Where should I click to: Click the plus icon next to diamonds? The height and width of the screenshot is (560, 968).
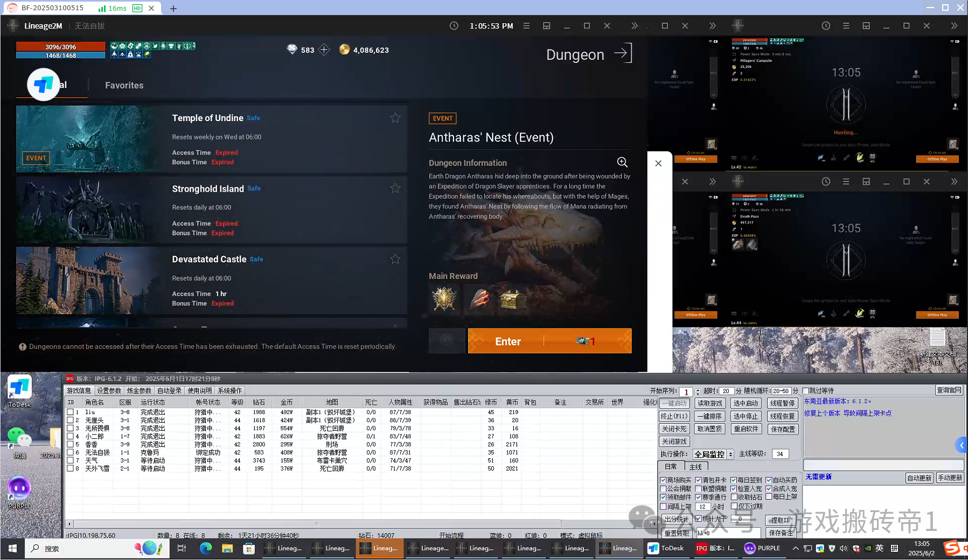click(x=324, y=50)
